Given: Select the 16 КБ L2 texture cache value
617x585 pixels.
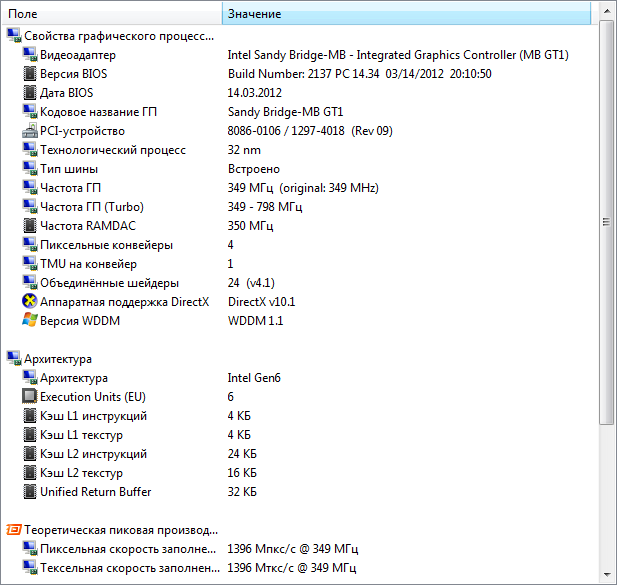Looking at the screenshot, I should point(242,472).
